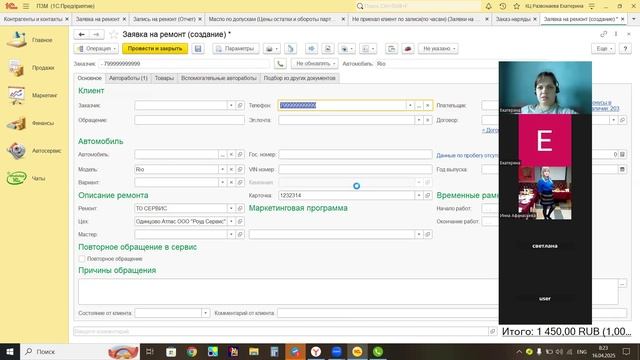Switch to Подбор из других документов tab
Screen dimensions: 640x360
tap(300, 78)
